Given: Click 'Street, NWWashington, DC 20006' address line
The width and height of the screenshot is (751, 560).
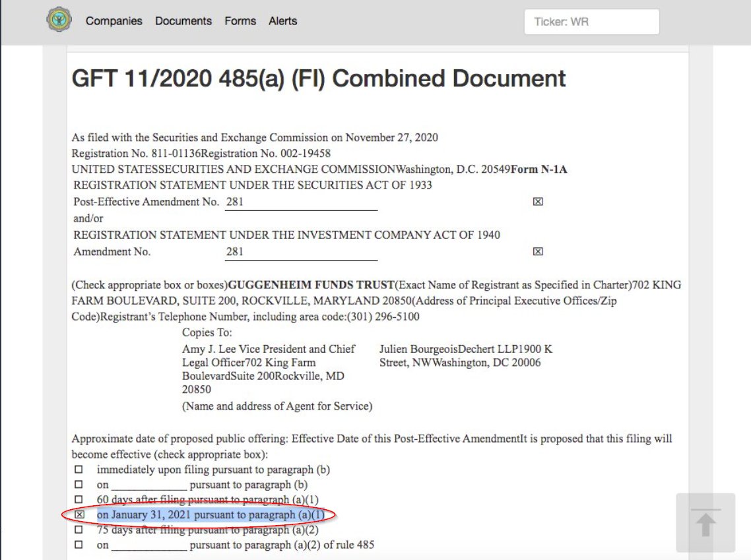Looking at the screenshot, I should point(460,362).
